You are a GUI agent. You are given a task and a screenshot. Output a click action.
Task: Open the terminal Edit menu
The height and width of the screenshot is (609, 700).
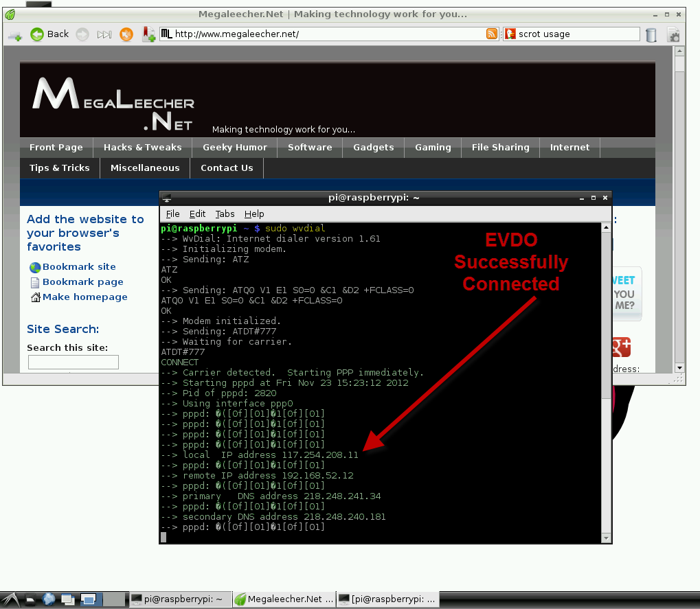tap(197, 214)
